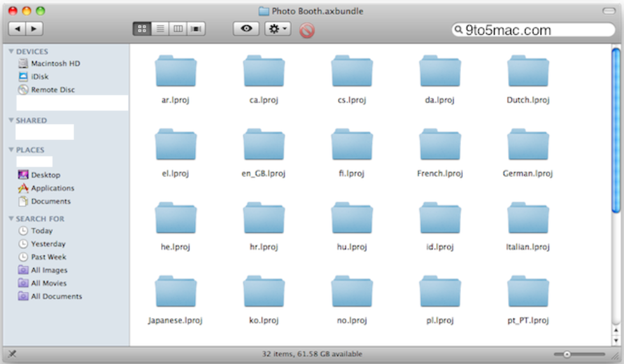Switch to Cover Flow view
Image resolution: width=624 pixels, height=364 pixels.
coord(197,29)
